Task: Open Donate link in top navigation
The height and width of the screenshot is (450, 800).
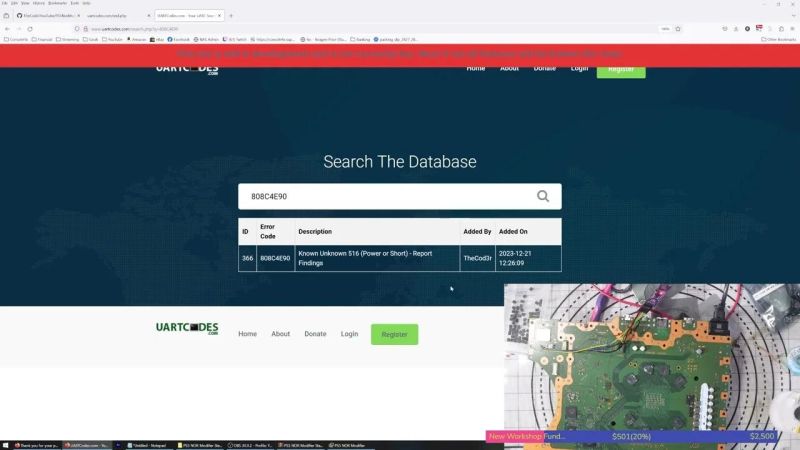Action: (544, 68)
